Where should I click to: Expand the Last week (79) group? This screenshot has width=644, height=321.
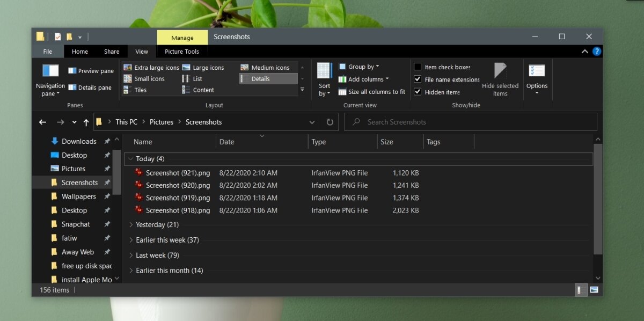click(x=131, y=256)
